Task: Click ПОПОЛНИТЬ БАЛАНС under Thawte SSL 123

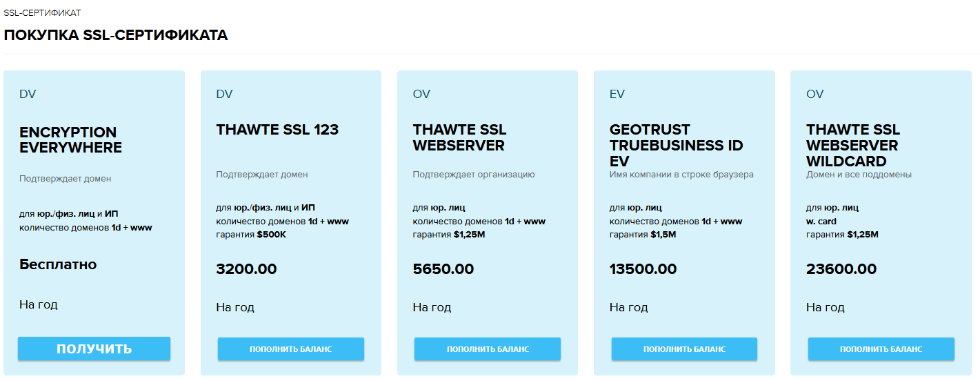Action: tap(291, 349)
